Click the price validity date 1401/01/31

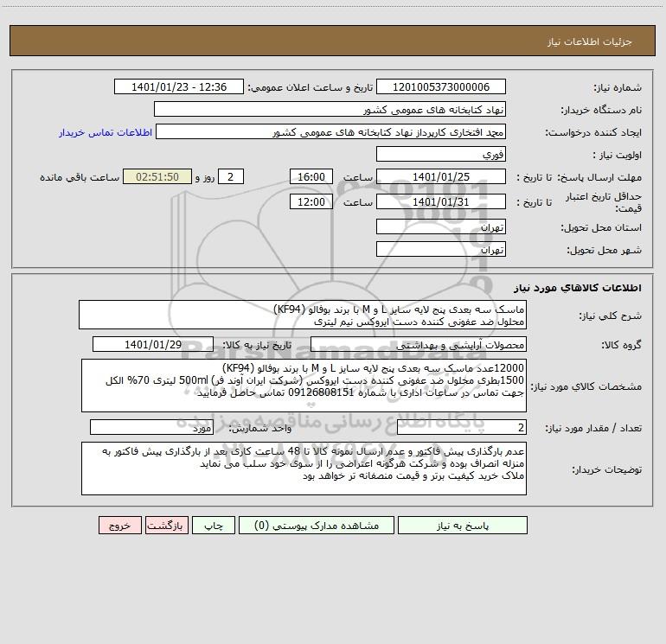click(441, 201)
